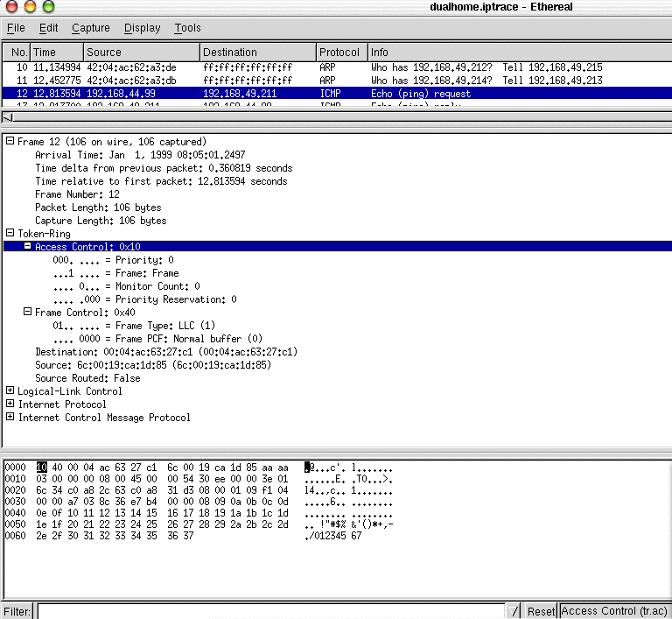
Task: Select Capture Length: 106 bytes line
Action: [x=101, y=221]
